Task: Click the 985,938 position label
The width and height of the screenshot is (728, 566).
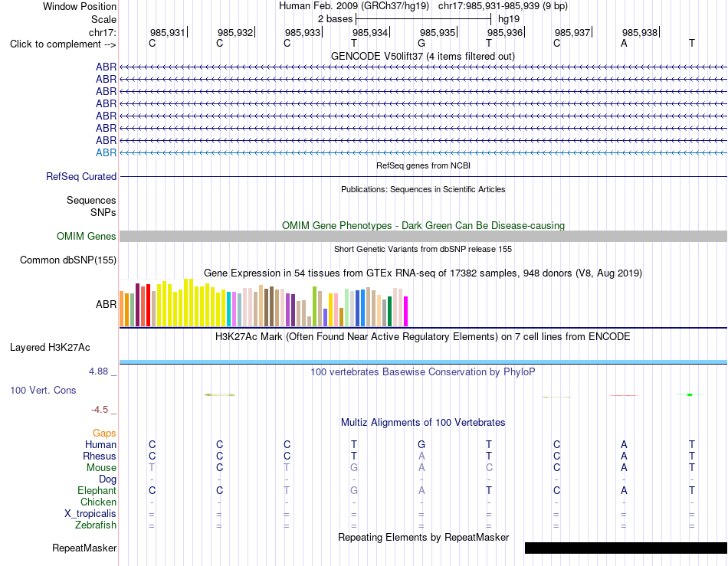Action: (x=640, y=32)
